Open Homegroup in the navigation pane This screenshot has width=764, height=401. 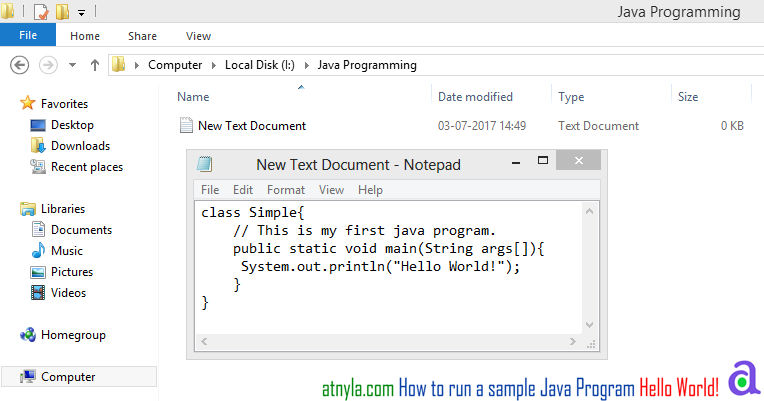[x=73, y=335]
